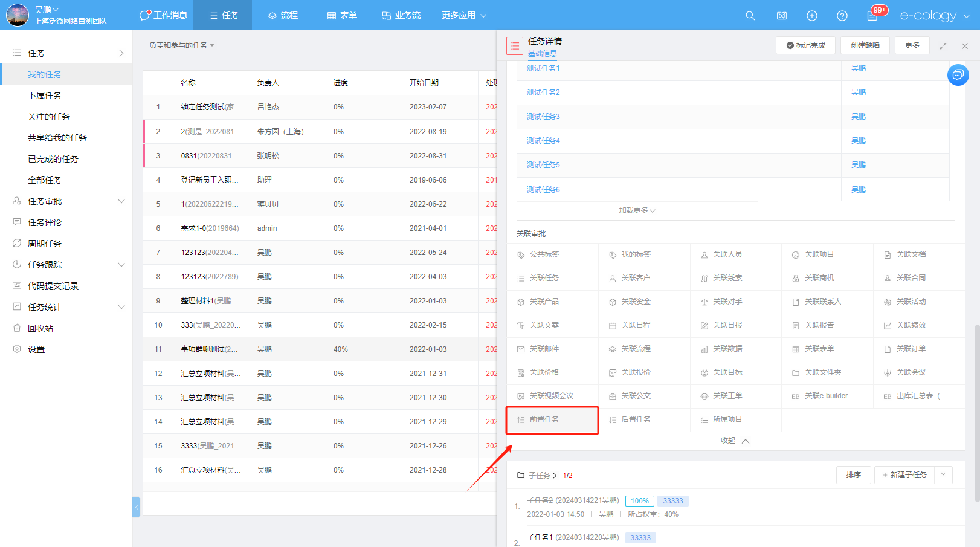Click user avatar of 吴鹏
Image resolution: width=980 pixels, height=547 pixels.
(x=17, y=15)
